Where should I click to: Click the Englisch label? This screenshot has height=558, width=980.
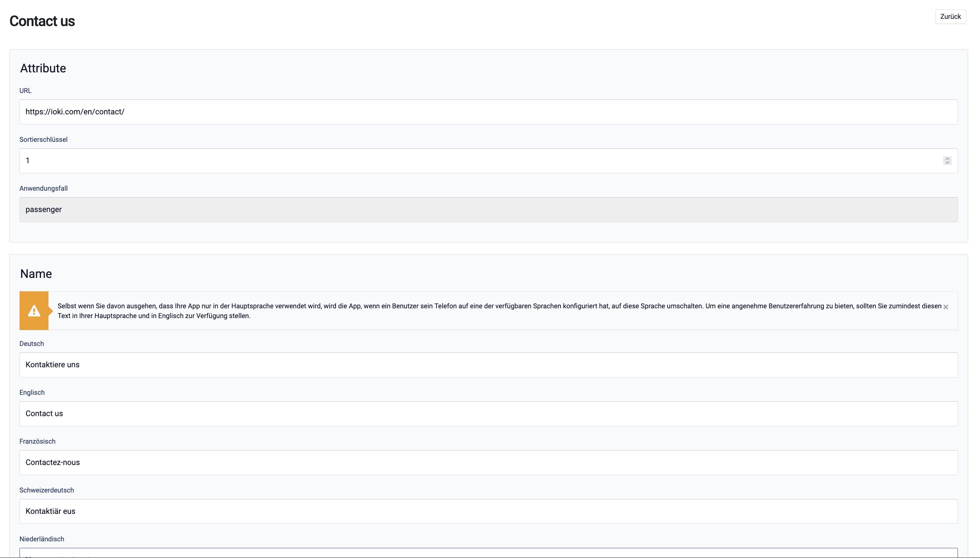[x=32, y=392]
